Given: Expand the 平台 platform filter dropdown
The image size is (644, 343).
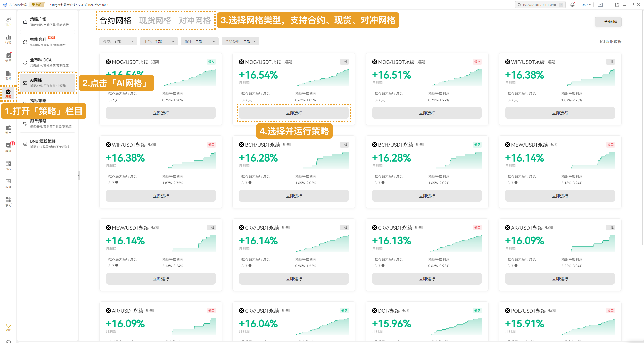Looking at the screenshot, I should click(159, 41).
